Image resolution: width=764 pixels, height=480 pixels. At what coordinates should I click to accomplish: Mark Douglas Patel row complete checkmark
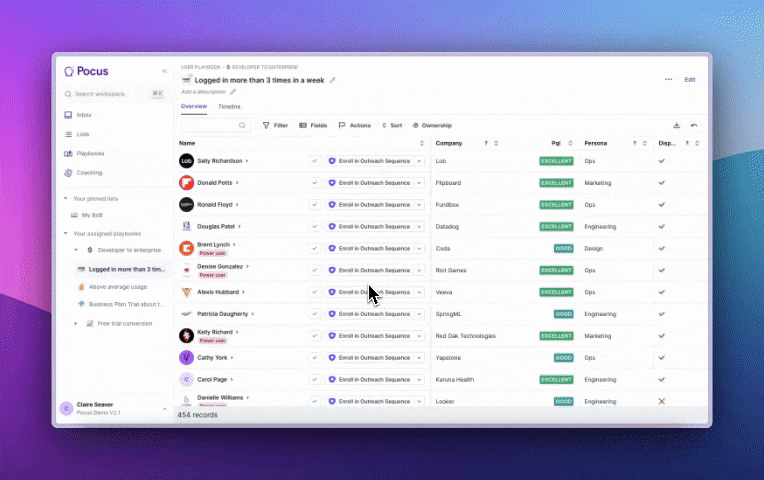[315, 227]
